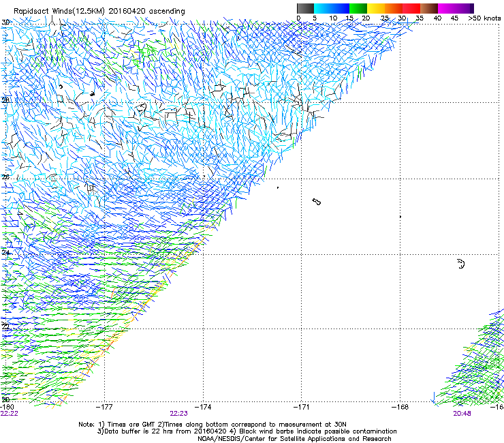This screenshot has width=504, height=443.
Task: Click the '>50 knots' legend label
Action: [484, 18]
